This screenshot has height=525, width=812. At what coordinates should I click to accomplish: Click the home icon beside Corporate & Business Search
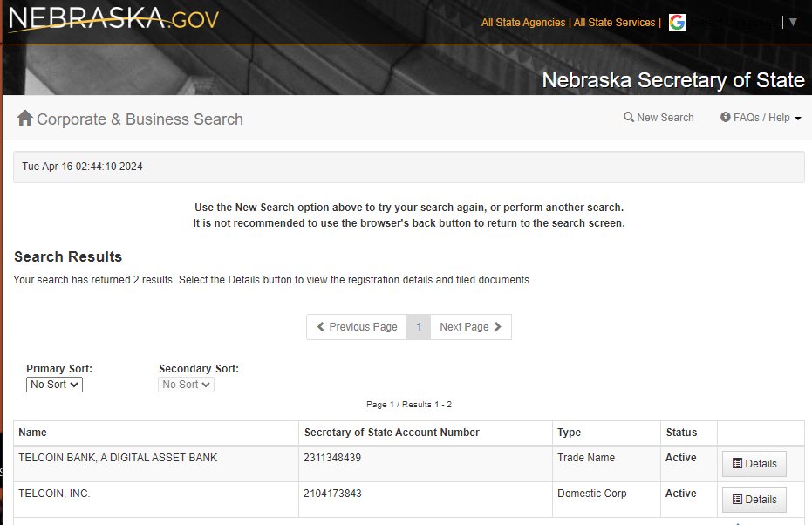pos(24,118)
